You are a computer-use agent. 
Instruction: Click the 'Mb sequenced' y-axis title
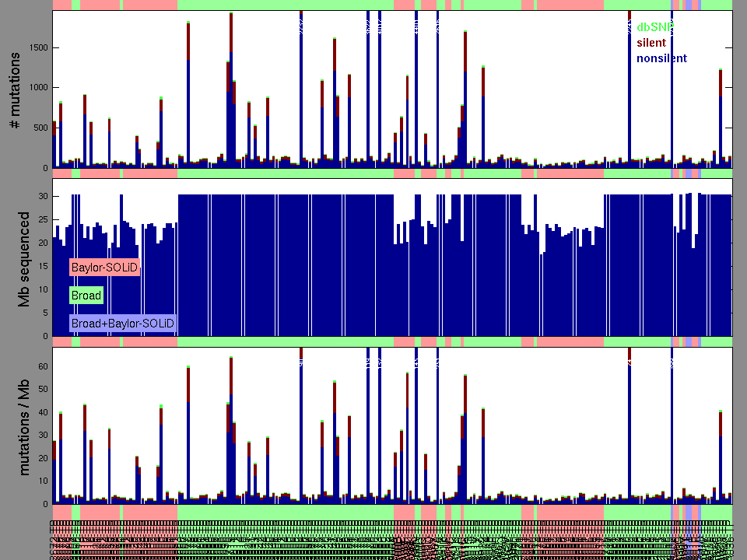click(x=23, y=258)
